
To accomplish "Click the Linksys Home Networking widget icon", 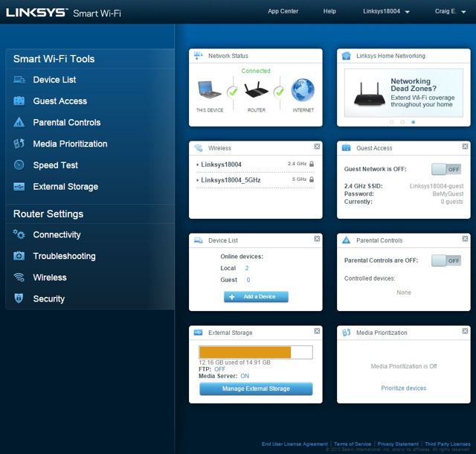I will point(347,56).
